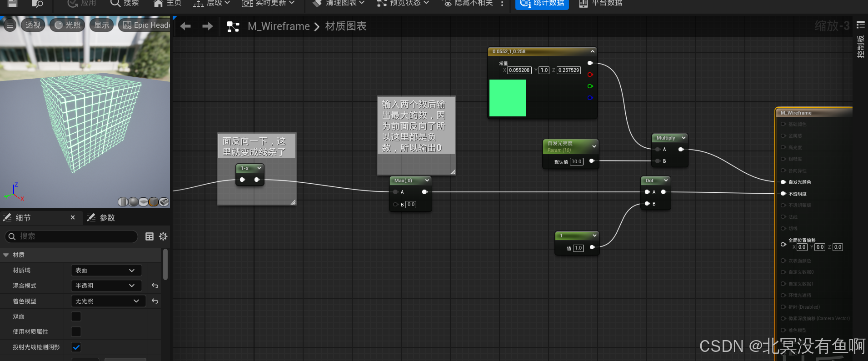Image resolution: width=868 pixels, height=361 pixels.
Task: Click the graph back arrow
Action: pyautogui.click(x=185, y=26)
